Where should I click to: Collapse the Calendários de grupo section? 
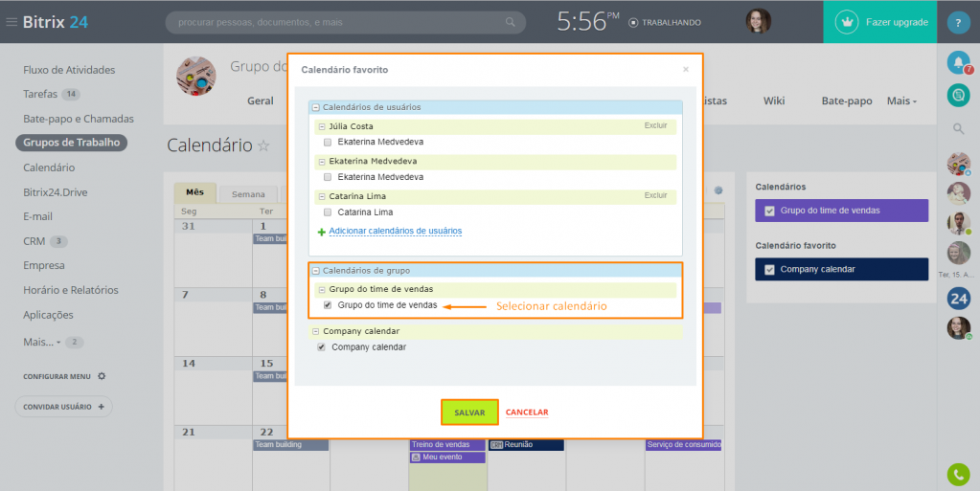point(315,271)
